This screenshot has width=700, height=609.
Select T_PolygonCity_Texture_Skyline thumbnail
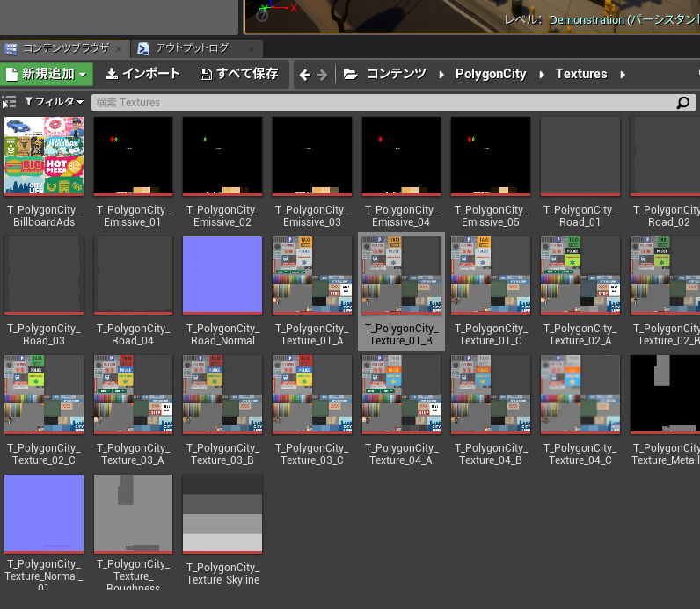[x=222, y=514]
